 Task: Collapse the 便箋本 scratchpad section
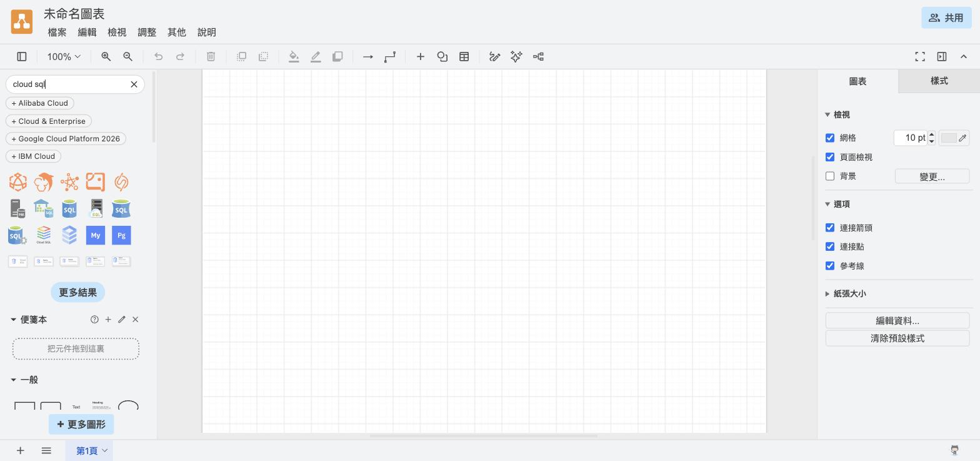(29, 320)
